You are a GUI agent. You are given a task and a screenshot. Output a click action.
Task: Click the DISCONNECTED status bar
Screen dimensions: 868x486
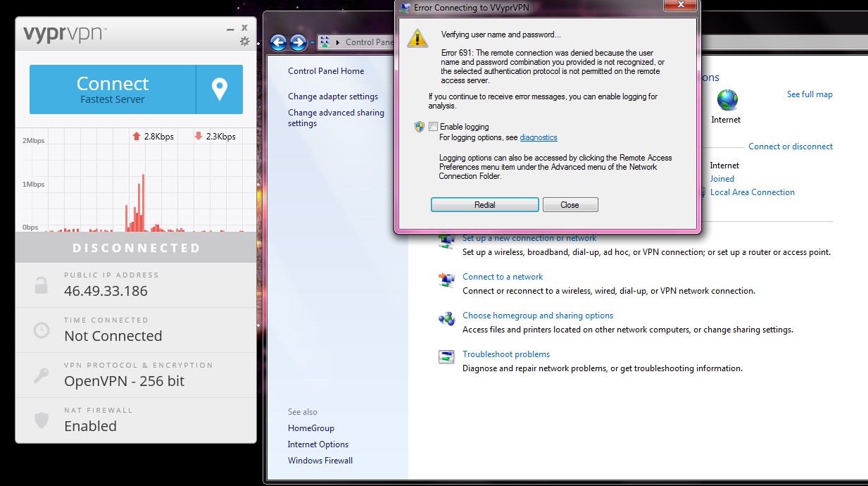tap(136, 248)
